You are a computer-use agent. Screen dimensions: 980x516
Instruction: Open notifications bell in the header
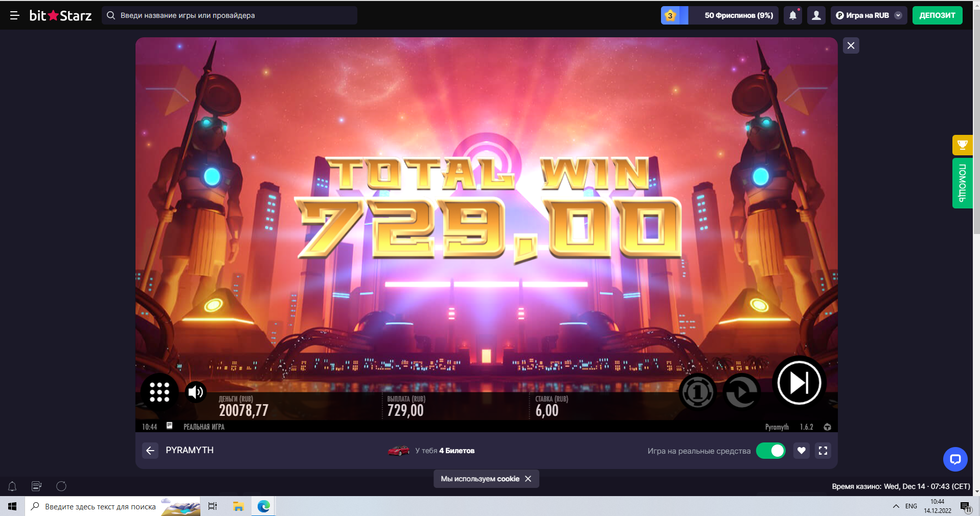click(x=793, y=15)
